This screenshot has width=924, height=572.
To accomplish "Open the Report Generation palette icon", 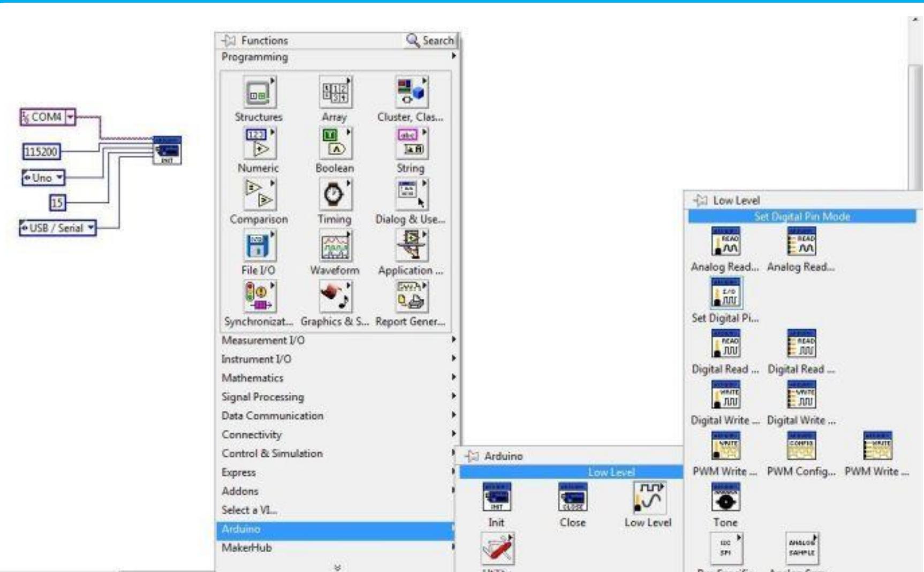I will coord(411,297).
